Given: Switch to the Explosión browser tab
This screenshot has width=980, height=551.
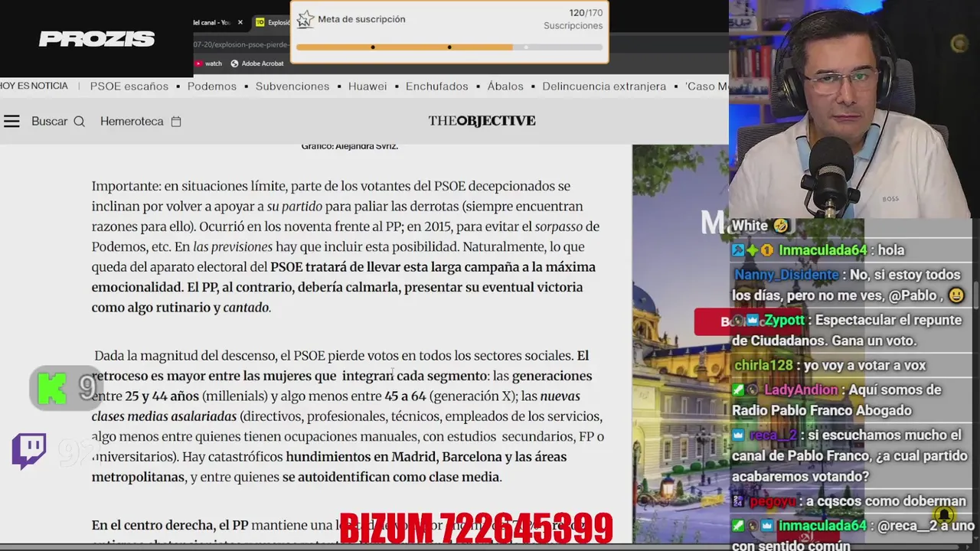Looking at the screenshot, I should [272, 22].
